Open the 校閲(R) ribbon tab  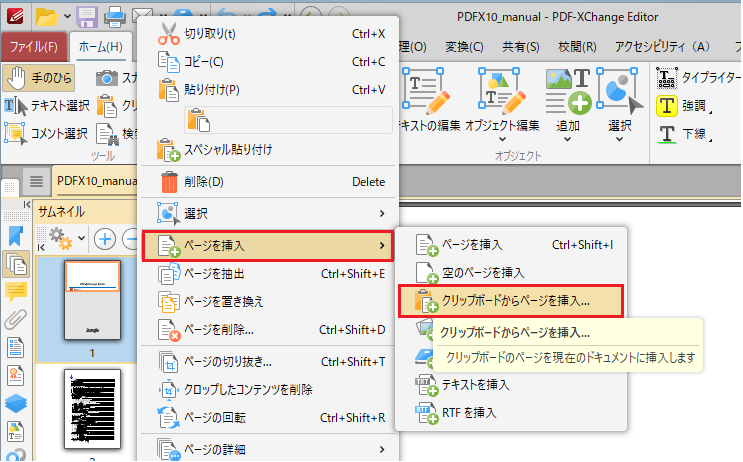point(577,46)
